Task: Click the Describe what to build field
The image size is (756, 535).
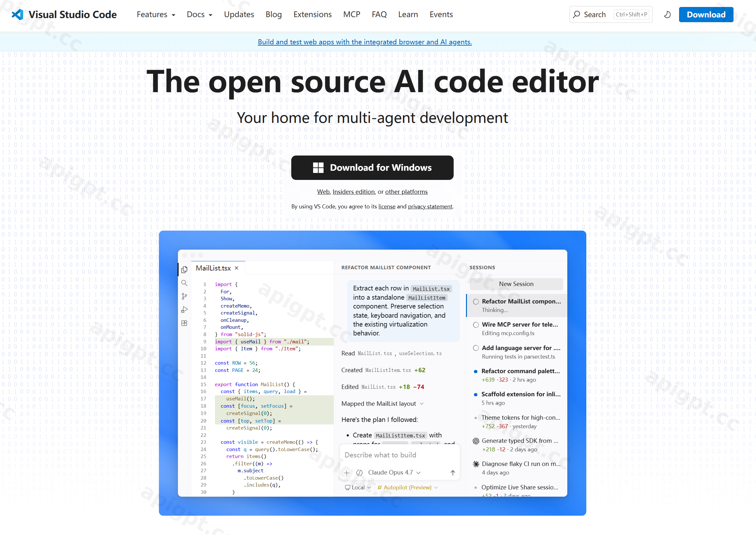Action: (399, 455)
